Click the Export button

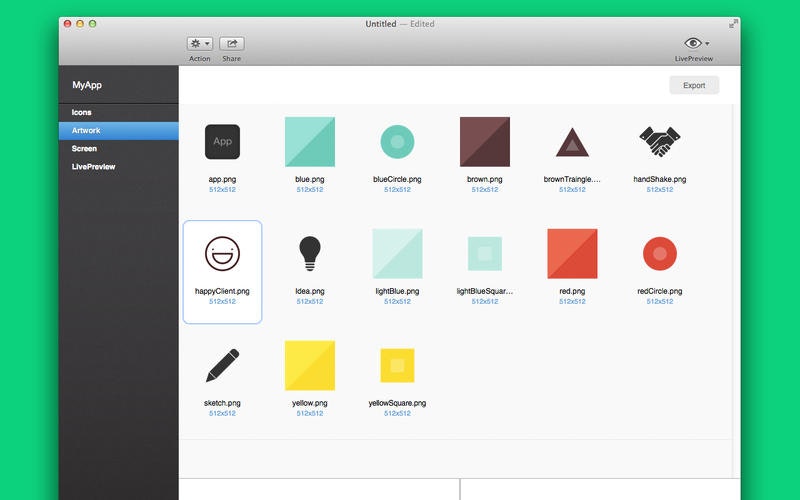pyautogui.click(x=694, y=85)
